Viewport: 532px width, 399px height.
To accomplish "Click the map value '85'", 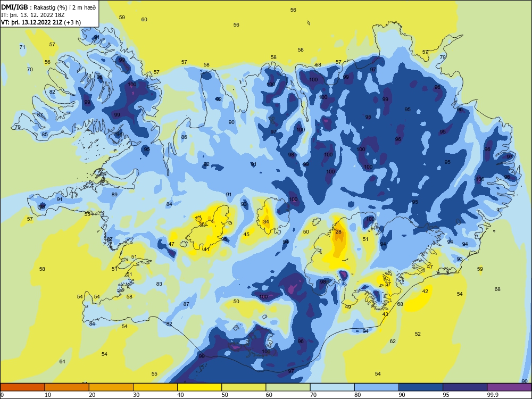I will point(45,135).
